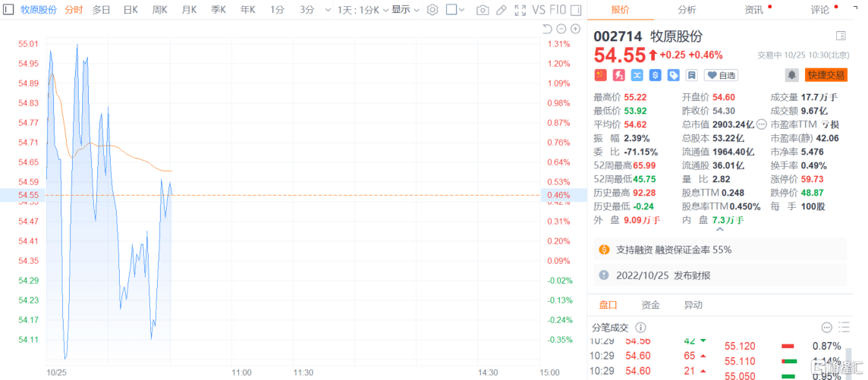Click the 快捷交易 quick trade button

[826, 74]
